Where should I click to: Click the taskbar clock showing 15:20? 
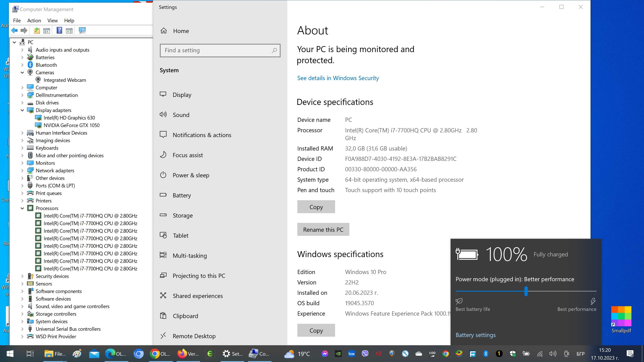[604, 354]
